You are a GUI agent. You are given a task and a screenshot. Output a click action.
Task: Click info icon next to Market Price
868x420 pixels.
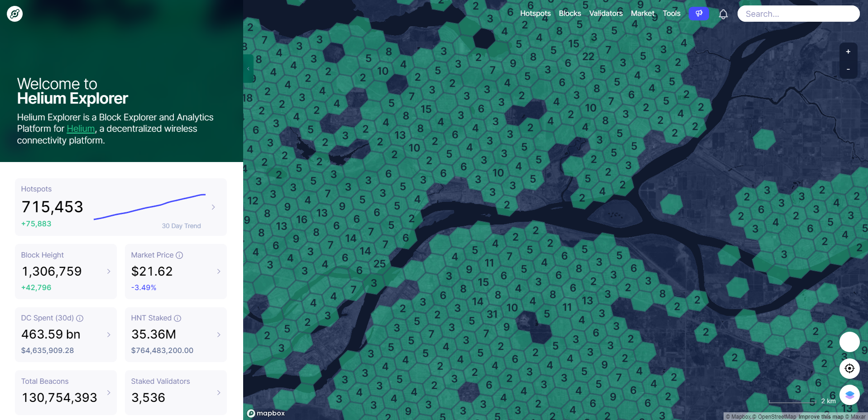(x=179, y=255)
